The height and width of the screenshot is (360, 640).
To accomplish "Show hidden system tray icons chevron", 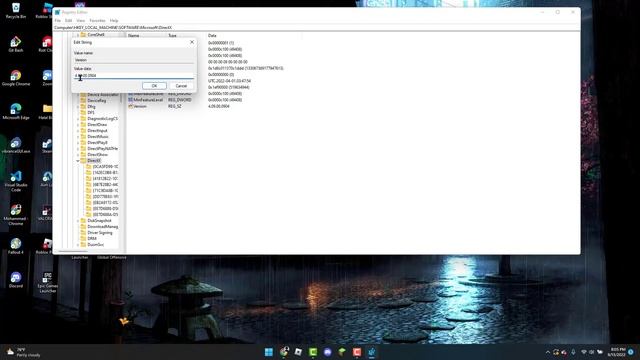I will coord(548,352).
